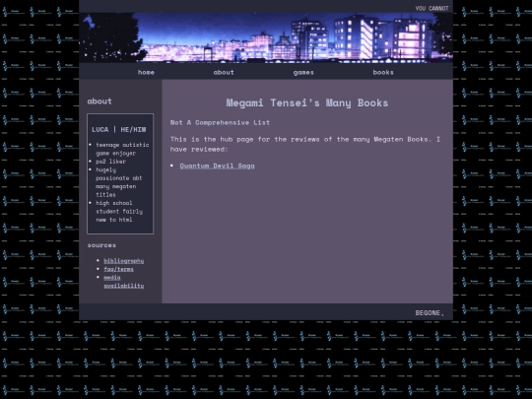Image resolution: width=532 pixels, height=399 pixels.
Task: Open the bibliography source link
Action: click(x=124, y=260)
